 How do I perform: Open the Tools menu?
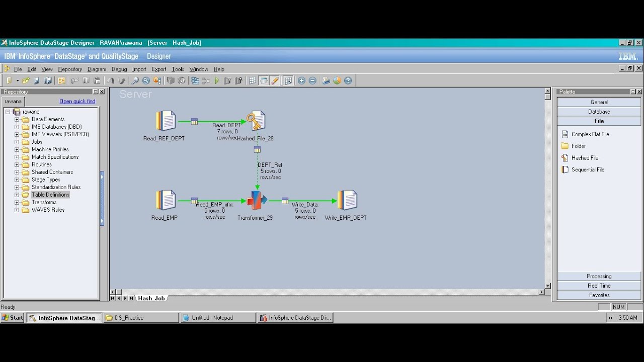click(178, 69)
